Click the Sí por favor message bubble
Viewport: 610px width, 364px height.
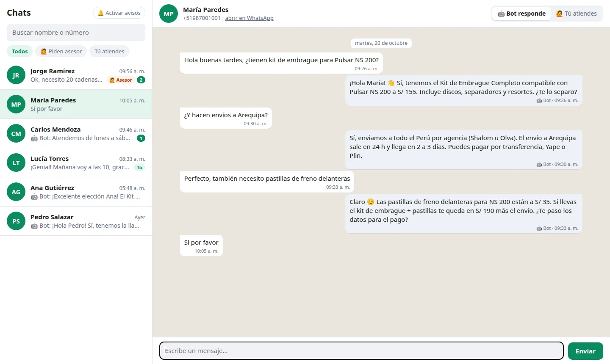(201, 245)
